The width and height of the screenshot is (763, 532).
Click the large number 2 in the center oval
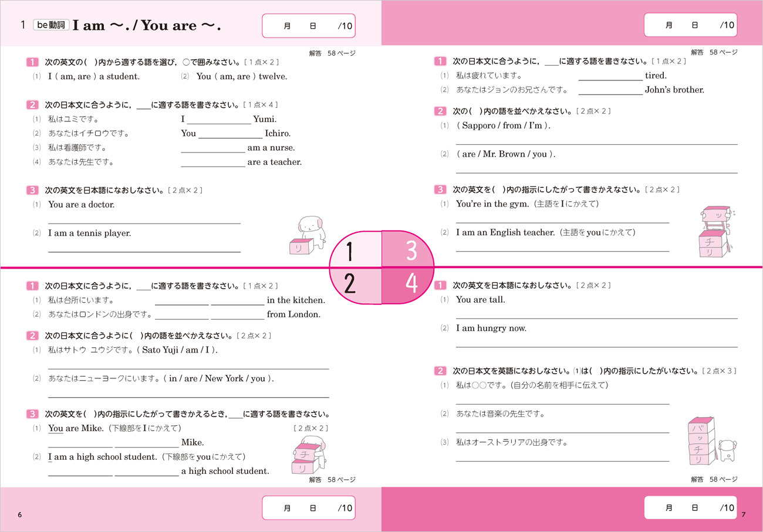point(350,283)
